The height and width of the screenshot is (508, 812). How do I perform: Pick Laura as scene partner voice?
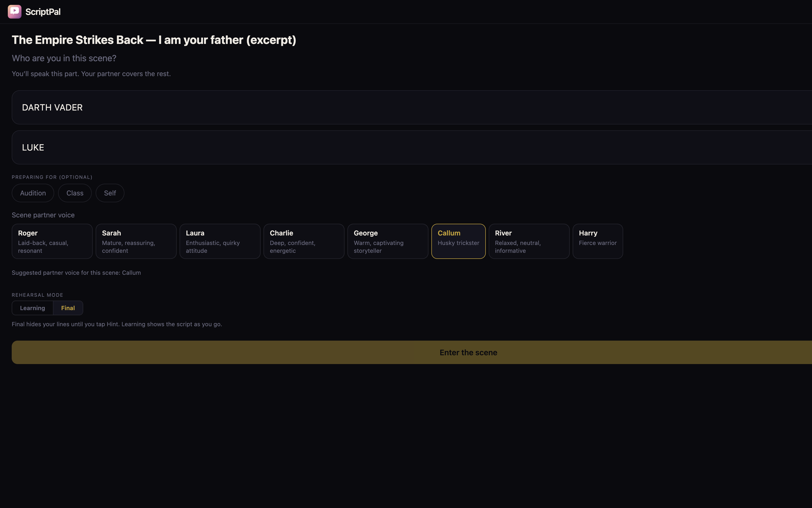[x=220, y=241]
